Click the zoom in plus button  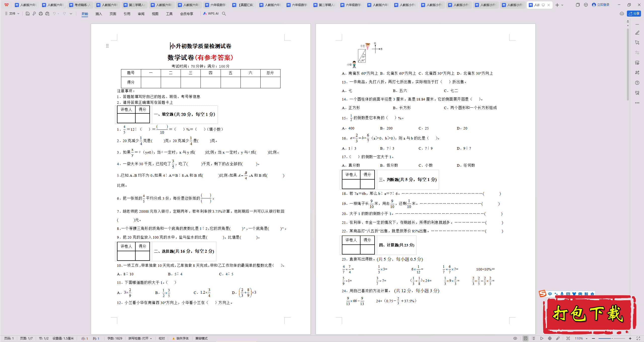coord(630,338)
